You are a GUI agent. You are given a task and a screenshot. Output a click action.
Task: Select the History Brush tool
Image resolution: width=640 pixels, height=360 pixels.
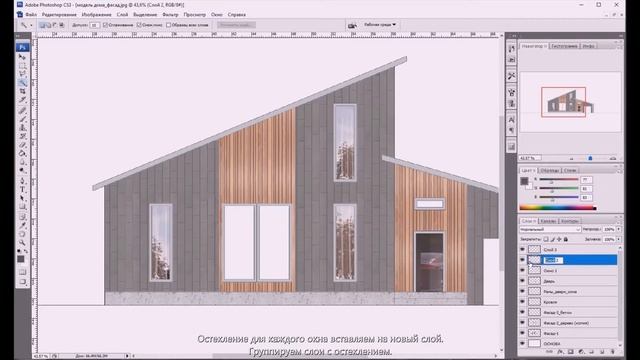tap(22, 136)
